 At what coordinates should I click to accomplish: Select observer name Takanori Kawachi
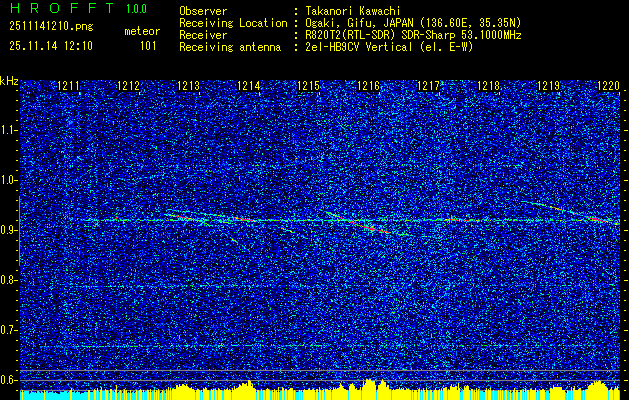(x=353, y=11)
